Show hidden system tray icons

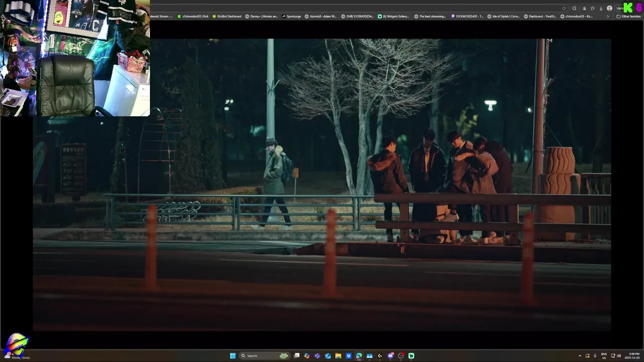coord(580,356)
